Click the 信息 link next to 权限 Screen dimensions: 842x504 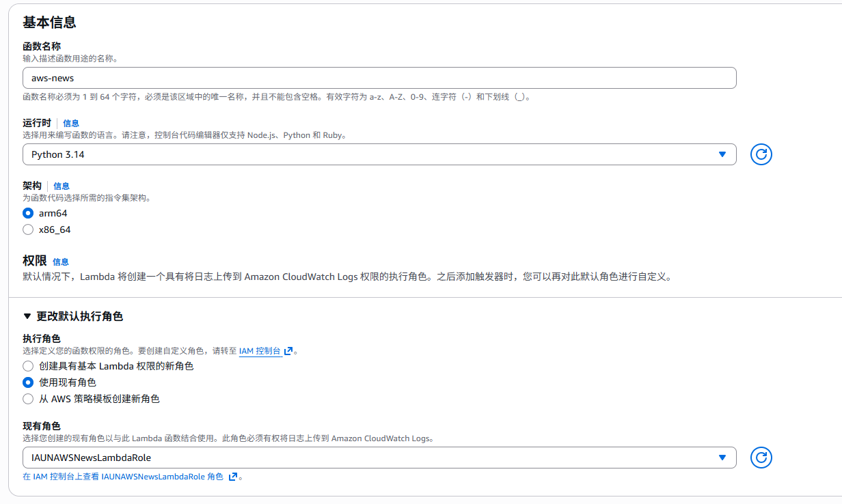(x=61, y=262)
